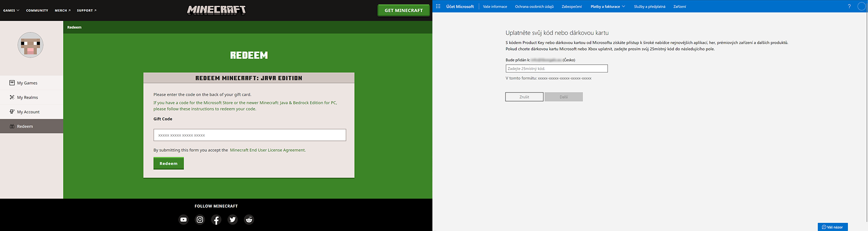This screenshot has height=231, width=868.
Task: Go to My Realms in sidebar
Action: pyautogui.click(x=32, y=98)
